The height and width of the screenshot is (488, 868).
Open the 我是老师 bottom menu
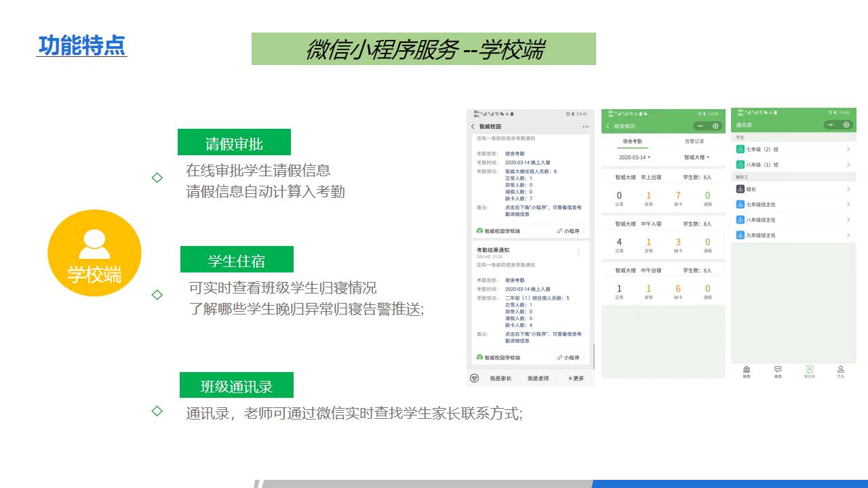538,378
